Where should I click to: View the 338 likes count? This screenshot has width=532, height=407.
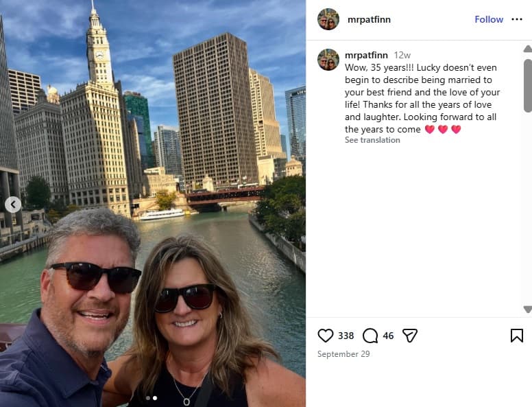346,336
